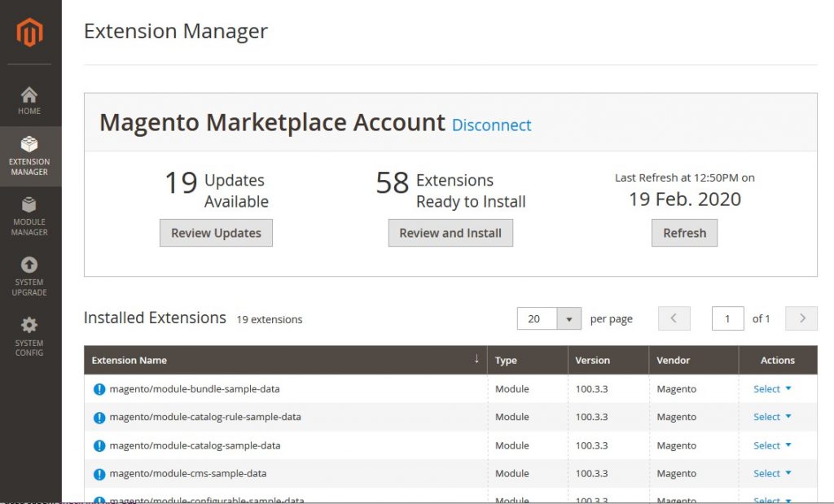Click the info icon beside module-cms-sample-data

click(99, 473)
